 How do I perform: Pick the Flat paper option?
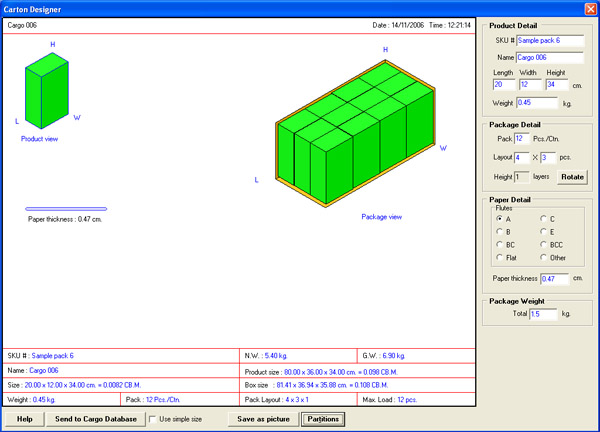pyautogui.click(x=499, y=258)
